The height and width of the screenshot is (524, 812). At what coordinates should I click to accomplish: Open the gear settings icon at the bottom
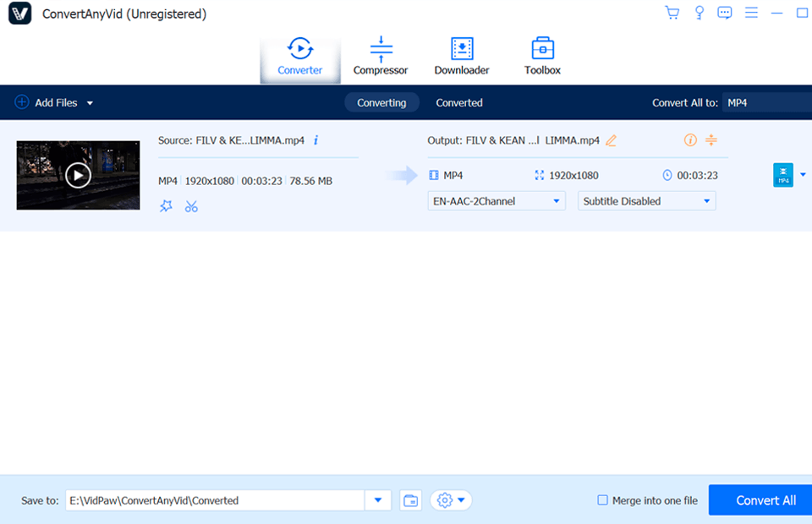point(445,500)
